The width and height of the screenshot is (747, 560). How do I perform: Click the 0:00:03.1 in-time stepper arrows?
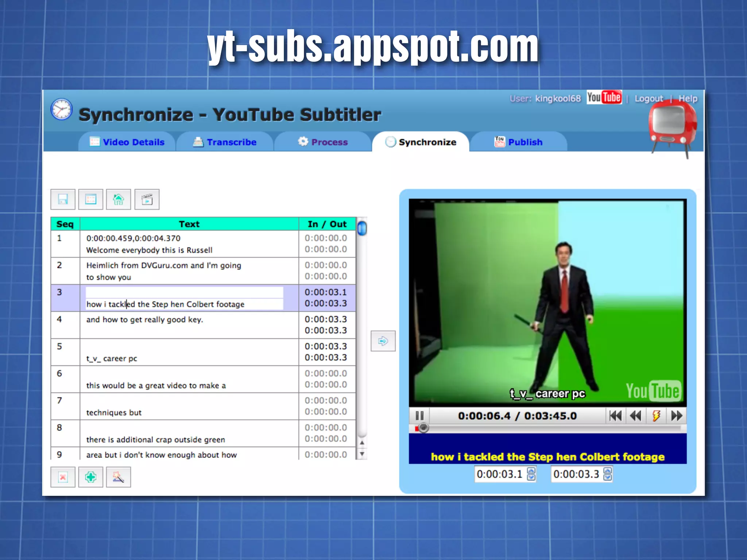click(531, 474)
